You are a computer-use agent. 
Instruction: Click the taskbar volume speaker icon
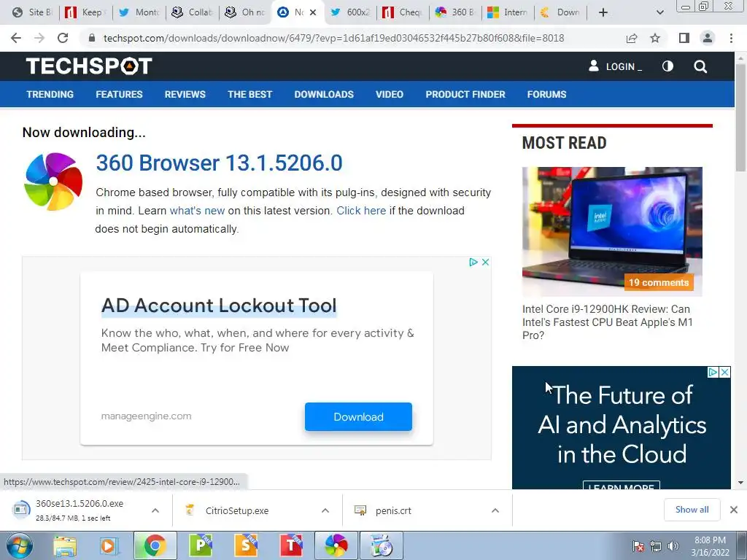tap(673, 546)
